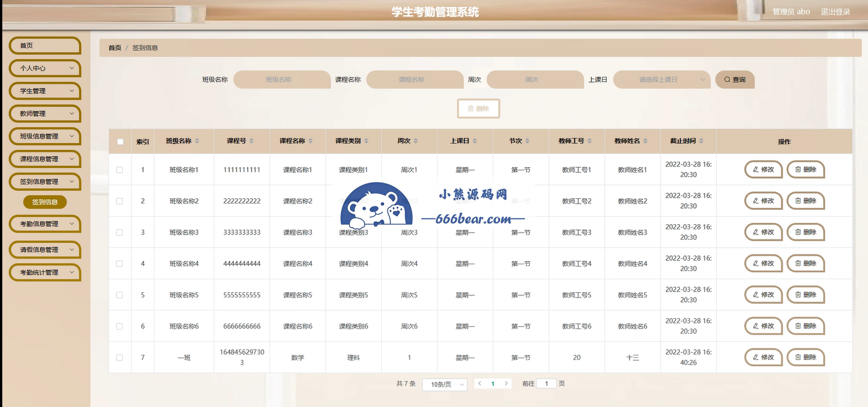Collapse the 签到信息管理 sidebar menu
The width and height of the screenshot is (868, 407).
[x=45, y=182]
